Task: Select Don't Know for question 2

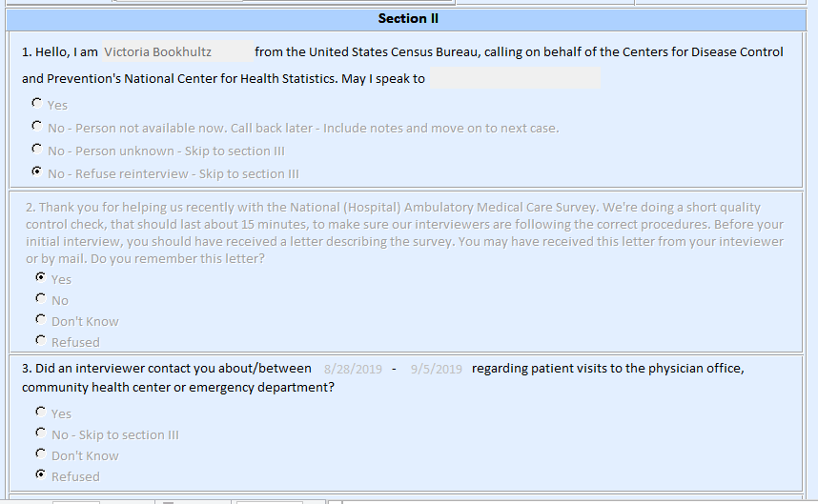Action: [40, 320]
